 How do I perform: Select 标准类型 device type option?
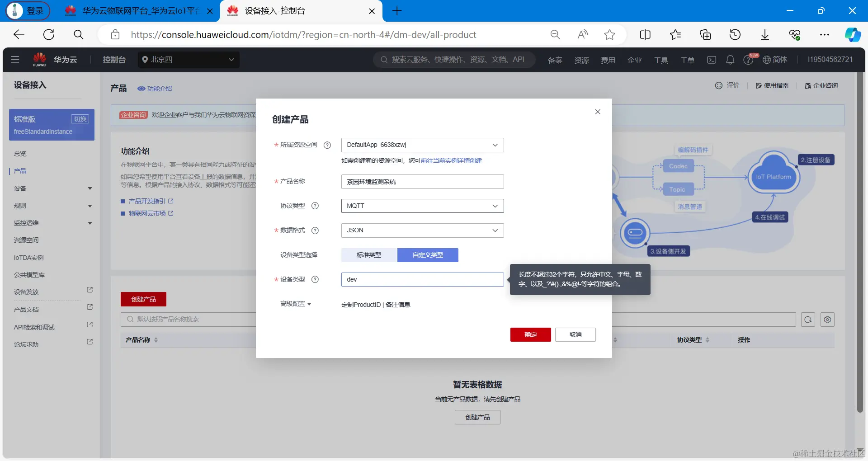tap(369, 255)
